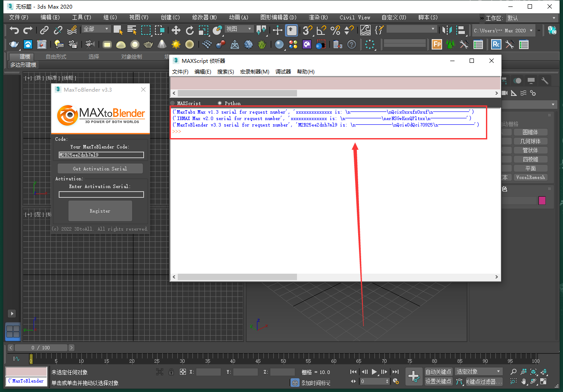The image size is (563, 392).
Task: Open the Mirror tool
Action: 448,30
